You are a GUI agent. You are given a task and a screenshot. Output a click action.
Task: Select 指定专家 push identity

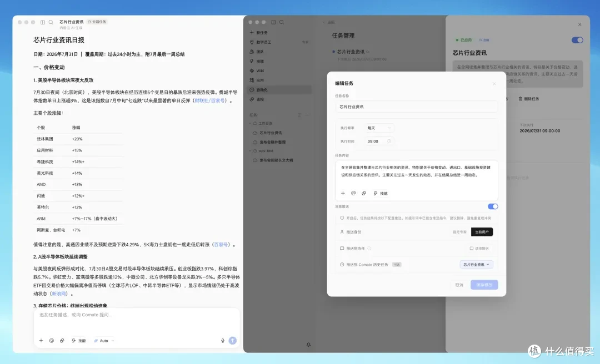pos(459,232)
